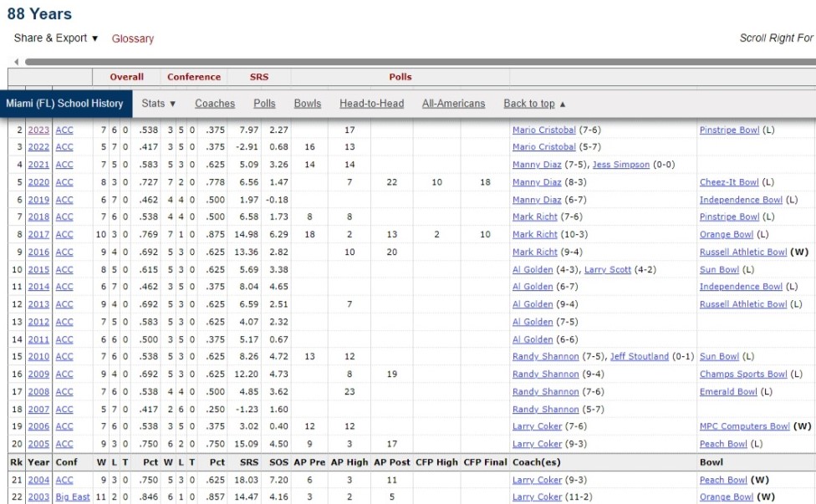Open MPC Computers Bowl link
Image resolution: width=816 pixels, height=504 pixels.
(744, 426)
